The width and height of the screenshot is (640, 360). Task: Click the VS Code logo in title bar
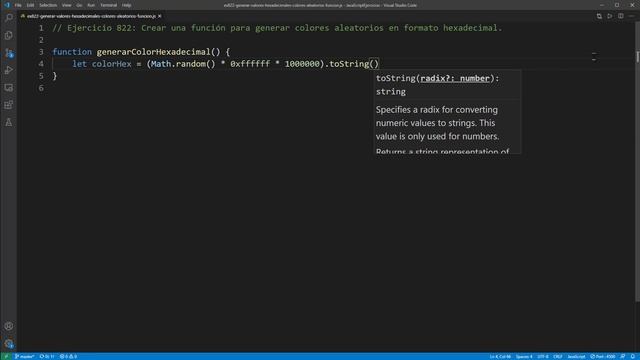coord(7,5)
